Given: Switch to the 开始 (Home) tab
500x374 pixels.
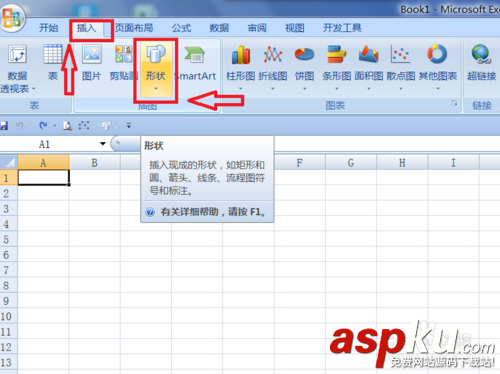Looking at the screenshot, I should click(x=49, y=28).
